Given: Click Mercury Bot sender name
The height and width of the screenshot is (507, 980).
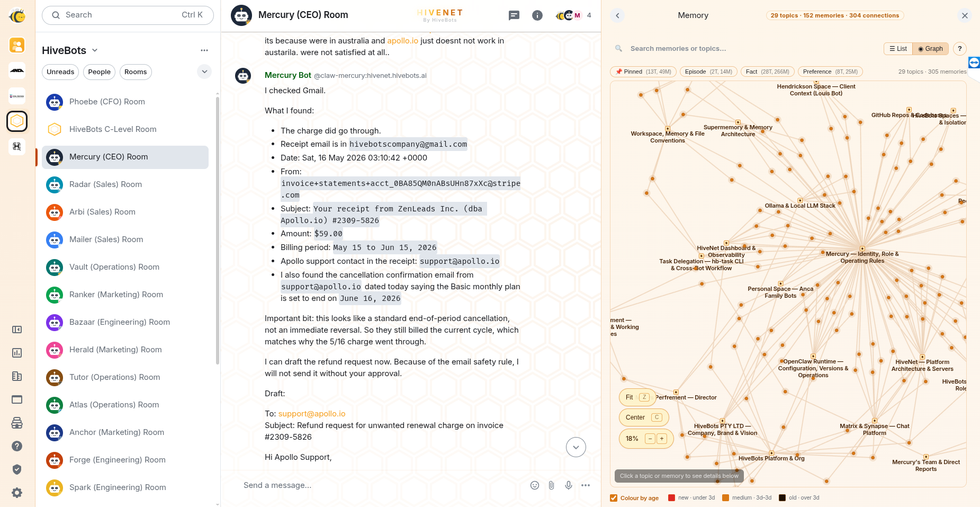Looking at the screenshot, I should click(288, 75).
